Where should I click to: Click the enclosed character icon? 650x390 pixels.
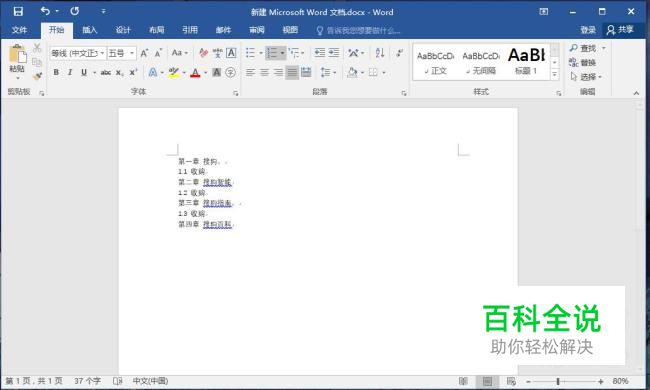click(230, 73)
